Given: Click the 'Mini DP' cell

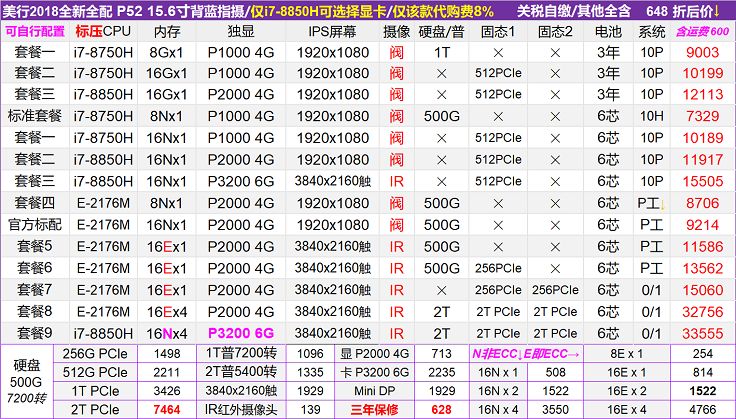Looking at the screenshot, I should (x=375, y=391).
